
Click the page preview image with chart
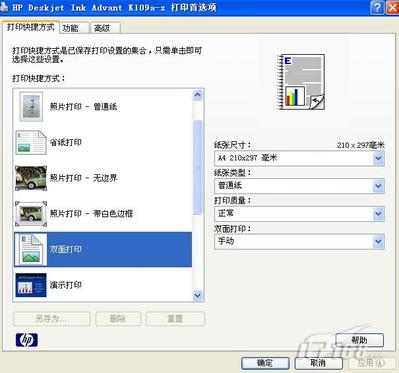tap(301, 82)
